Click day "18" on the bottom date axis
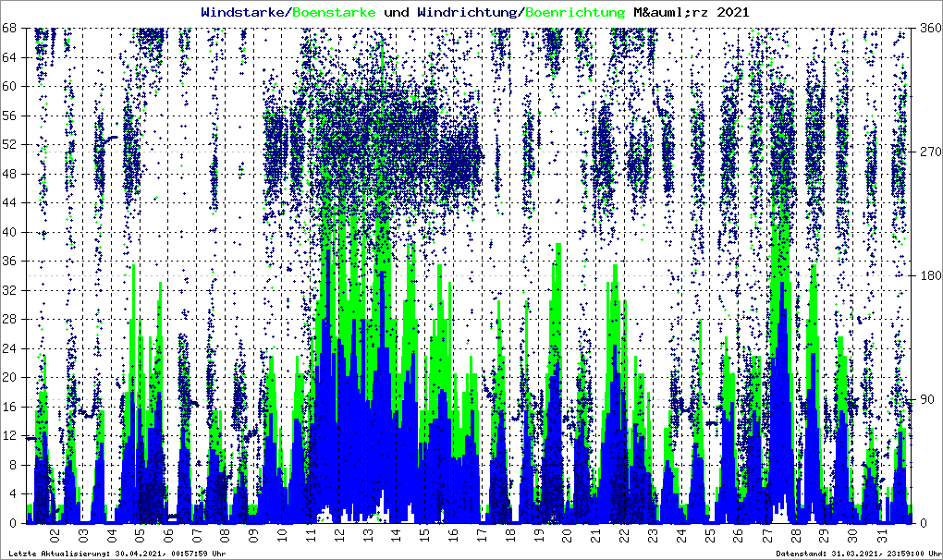The image size is (943, 560). tap(510, 534)
